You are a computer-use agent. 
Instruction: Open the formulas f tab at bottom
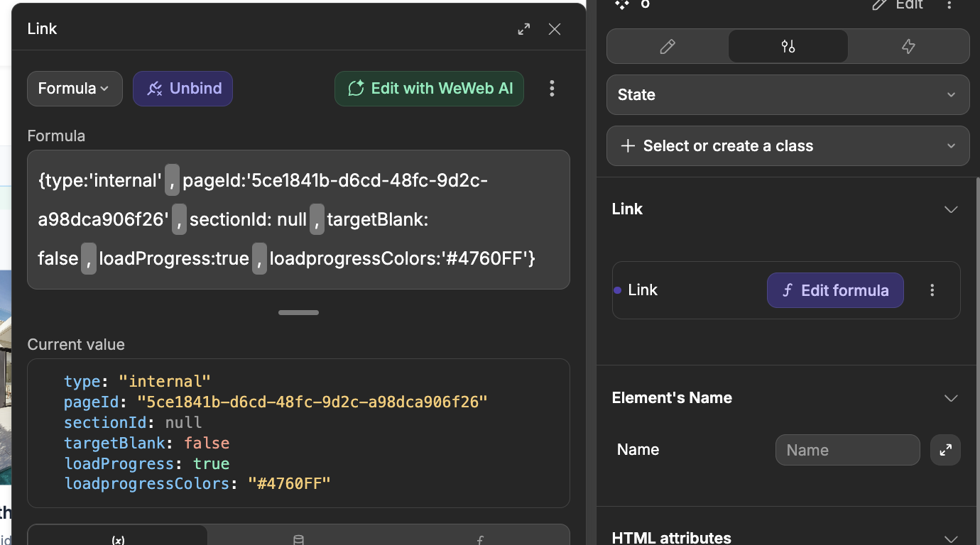480,539
